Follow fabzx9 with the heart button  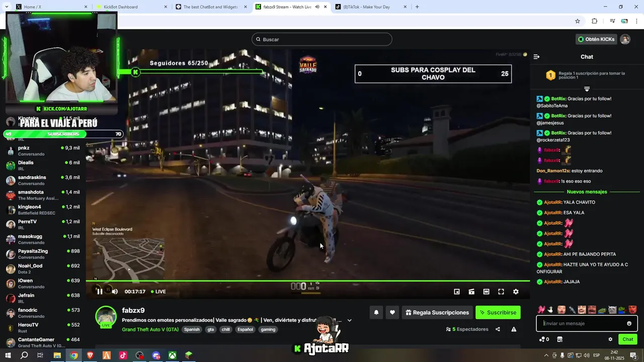click(x=392, y=313)
